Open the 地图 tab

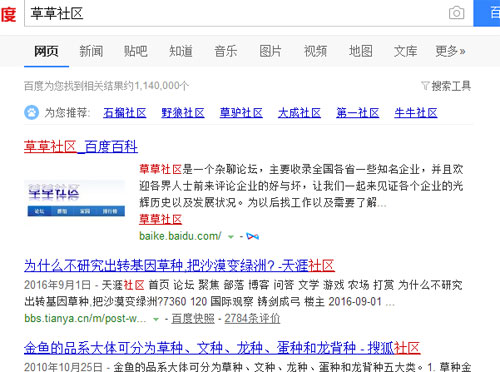[360, 51]
